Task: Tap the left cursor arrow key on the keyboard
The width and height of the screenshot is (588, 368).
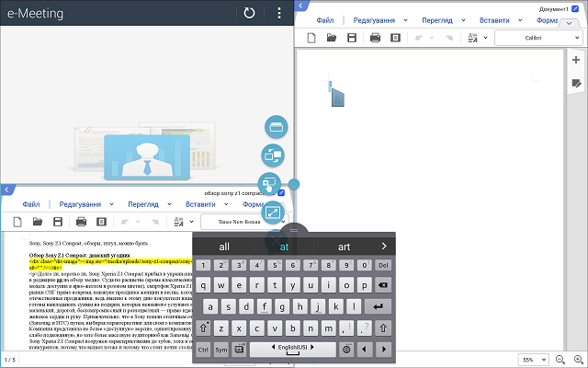Action: tap(364, 350)
